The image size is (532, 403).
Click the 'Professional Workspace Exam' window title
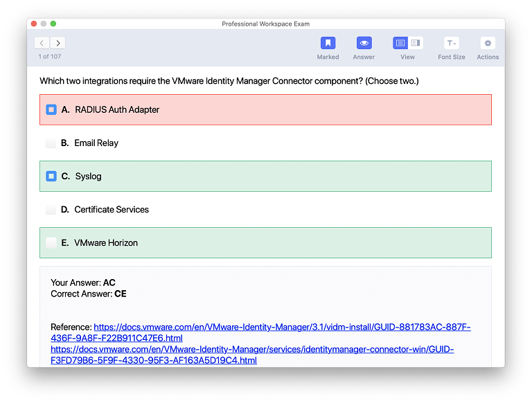(266, 24)
